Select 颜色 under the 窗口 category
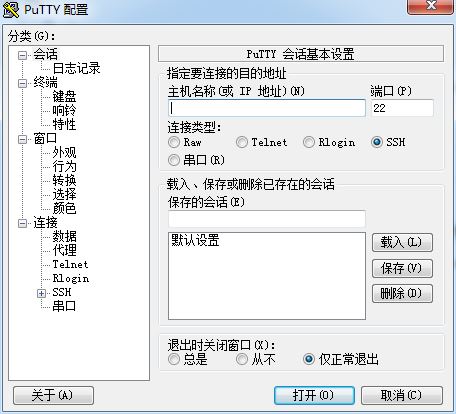Image resolution: width=456 pixels, height=414 pixels. pyautogui.click(x=64, y=208)
